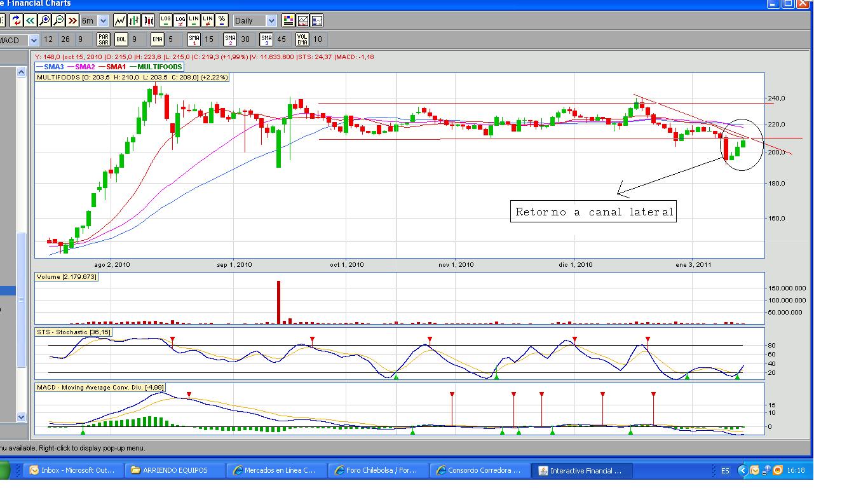The height and width of the screenshot is (488, 868).
Task: Toggle the SMA 3 indicator
Action: (x=266, y=39)
